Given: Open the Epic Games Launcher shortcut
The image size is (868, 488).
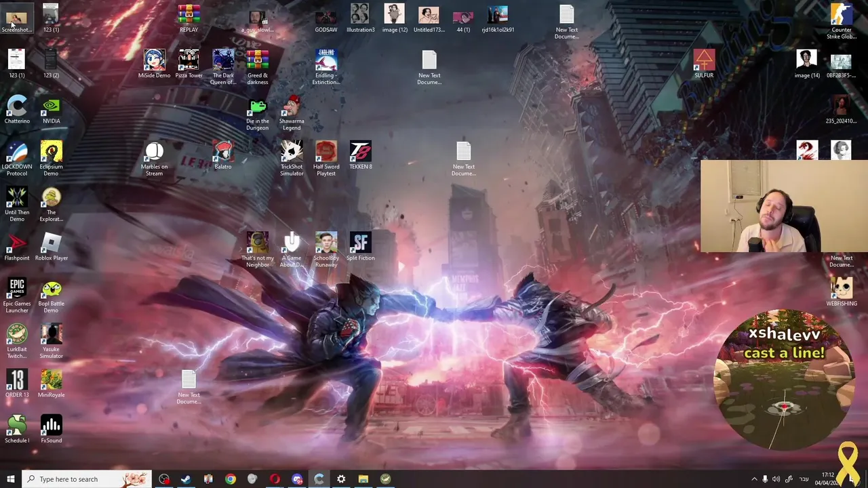Looking at the screenshot, I should click(x=17, y=296).
